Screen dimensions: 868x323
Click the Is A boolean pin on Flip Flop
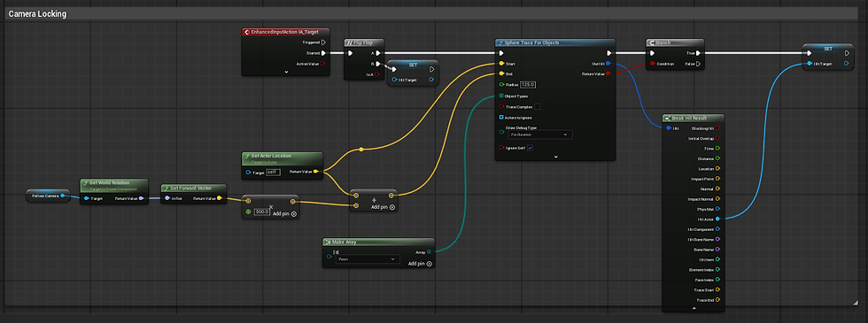pyautogui.click(x=377, y=74)
